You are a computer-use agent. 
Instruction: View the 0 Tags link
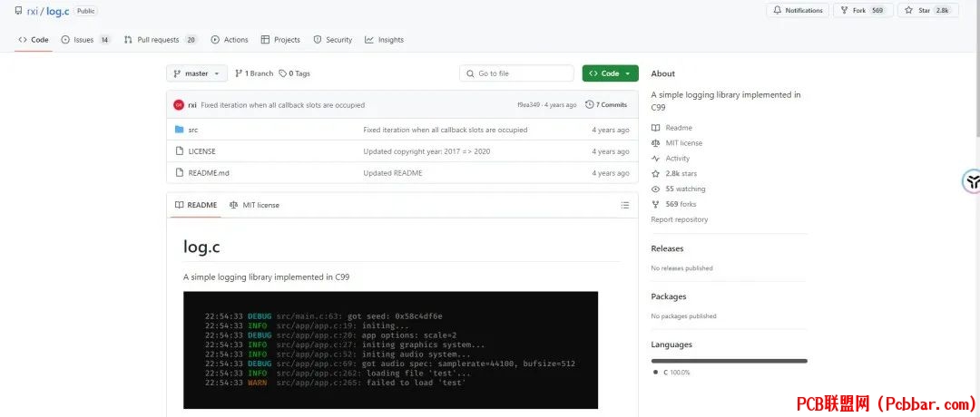pos(294,73)
